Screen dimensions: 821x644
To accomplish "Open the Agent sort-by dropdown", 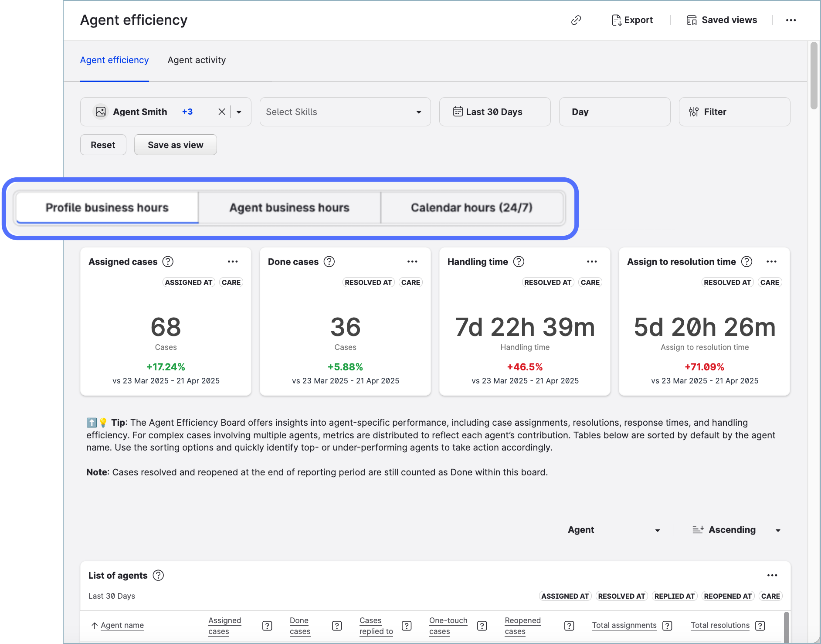I will click(614, 530).
